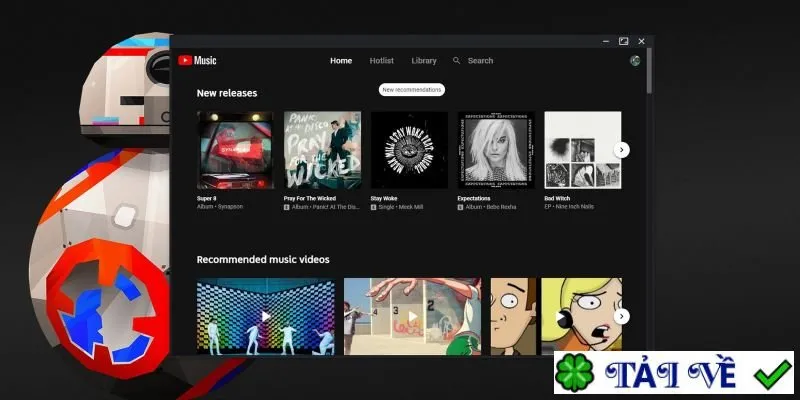Play the beach handball court video

point(412,316)
